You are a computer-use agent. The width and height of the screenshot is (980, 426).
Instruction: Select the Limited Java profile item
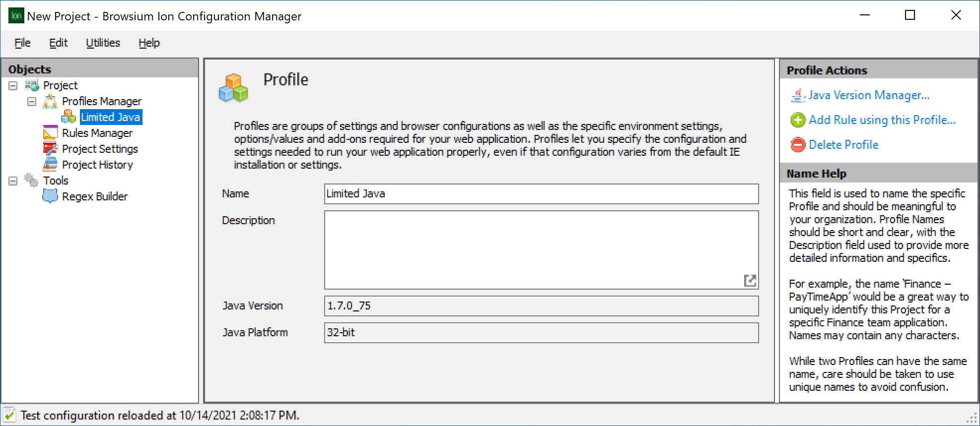click(111, 117)
